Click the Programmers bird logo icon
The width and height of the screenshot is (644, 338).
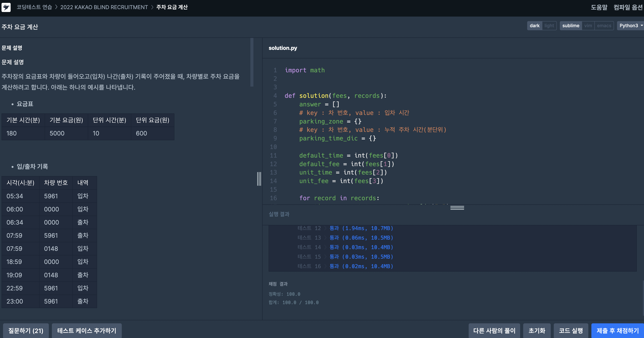pyautogui.click(x=6, y=7)
